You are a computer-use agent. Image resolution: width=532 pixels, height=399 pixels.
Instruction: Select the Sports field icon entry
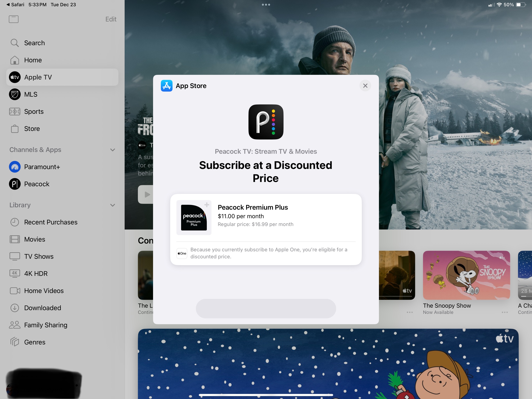[15, 111]
